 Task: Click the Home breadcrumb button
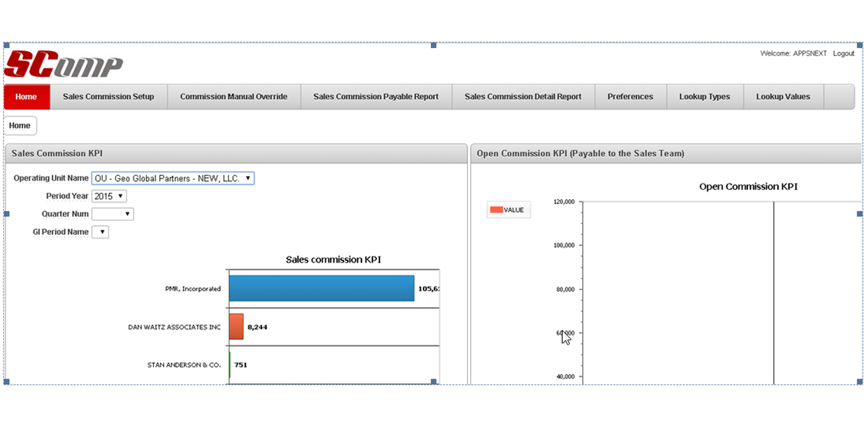20,125
